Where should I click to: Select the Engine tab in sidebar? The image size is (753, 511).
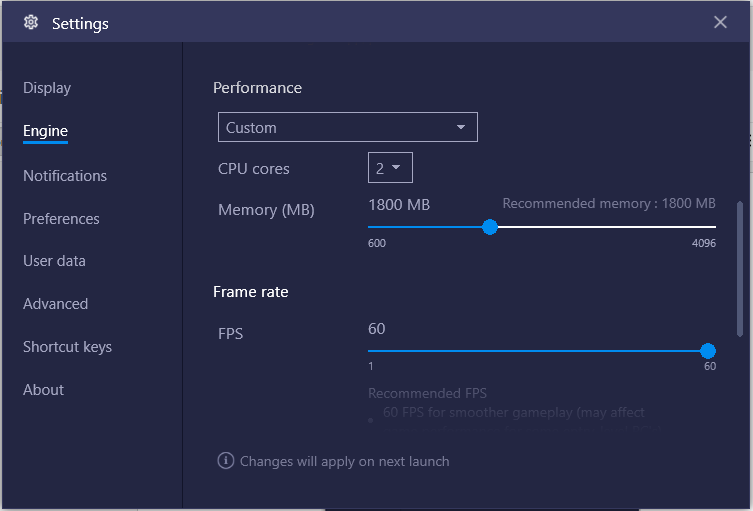tap(45, 131)
